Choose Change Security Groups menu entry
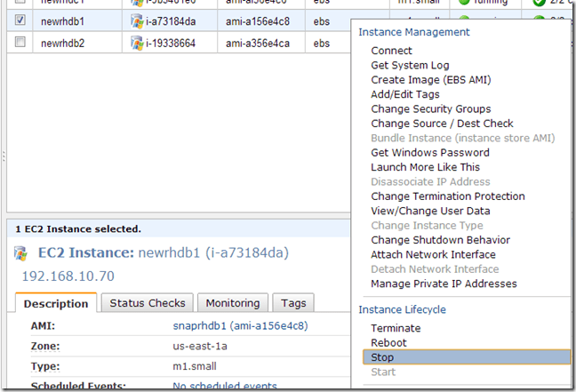Screen dimensions: 576x392 [x=430, y=109]
